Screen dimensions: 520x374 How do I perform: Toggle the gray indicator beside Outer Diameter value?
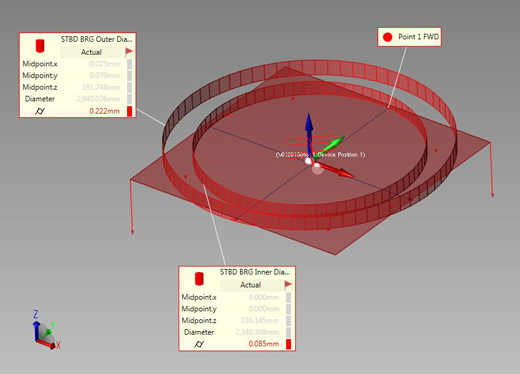click(x=130, y=99)
